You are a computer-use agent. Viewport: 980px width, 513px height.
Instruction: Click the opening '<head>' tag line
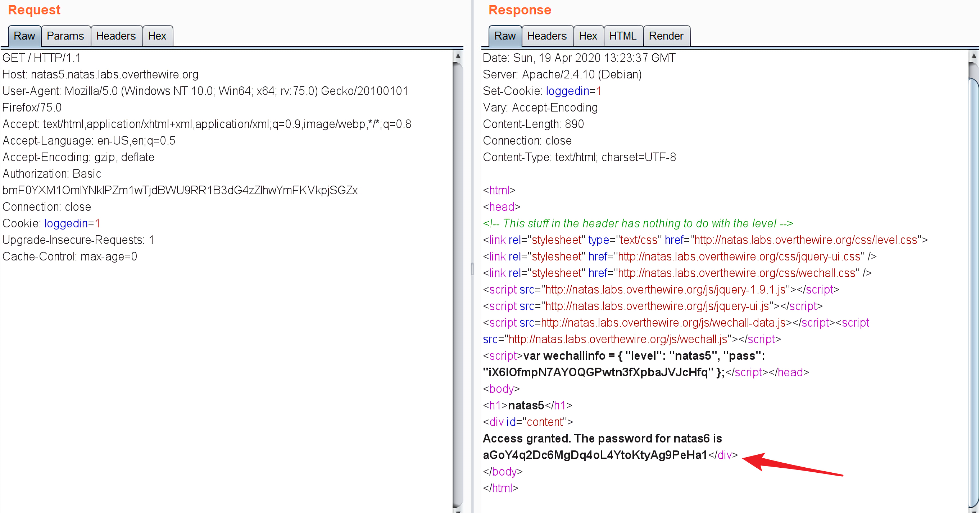502,207
